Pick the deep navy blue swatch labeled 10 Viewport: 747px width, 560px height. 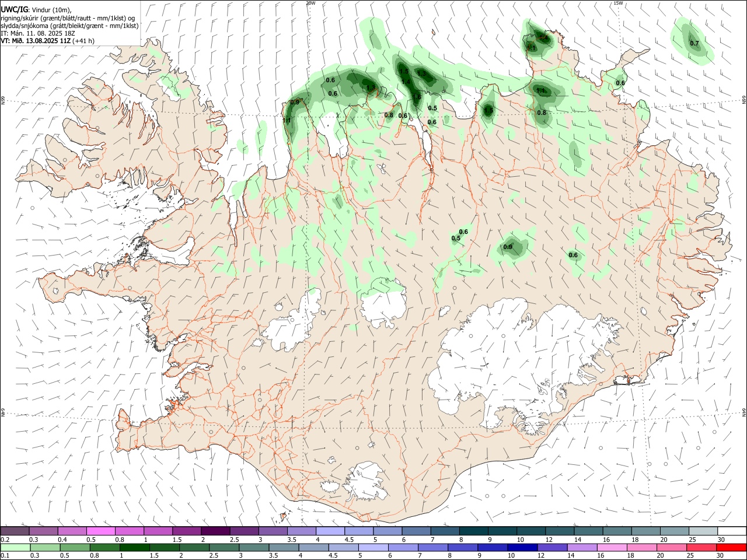click(x=522, y=547)
